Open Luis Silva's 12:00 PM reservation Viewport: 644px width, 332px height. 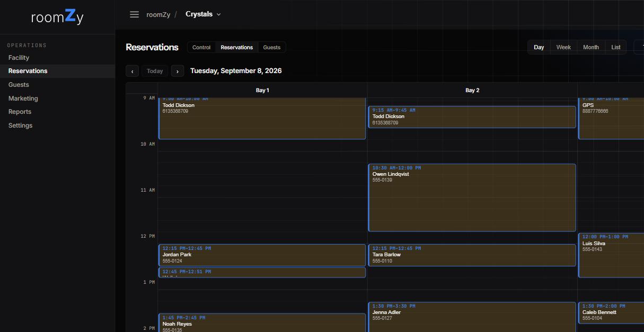611,255
